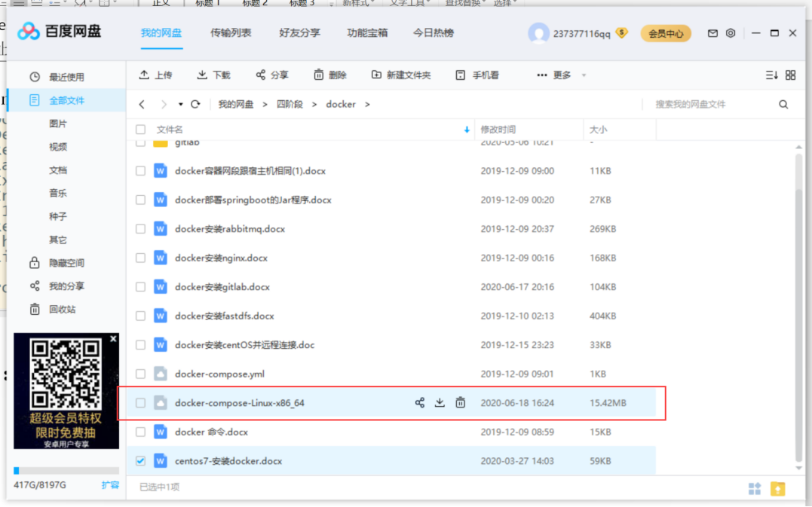Click the gold membership badge icon
The height and width of the screenshot is (507, 812).
pos(621,33)
